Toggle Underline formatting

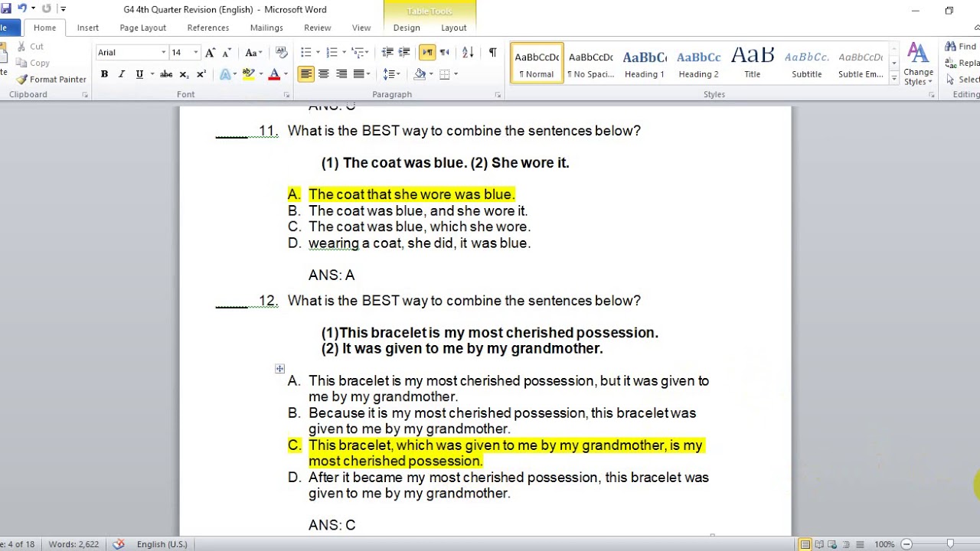(x=139, y=74)
